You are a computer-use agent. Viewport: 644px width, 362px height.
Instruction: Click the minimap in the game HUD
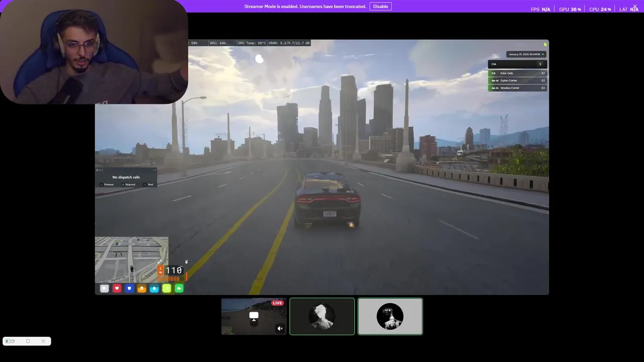click(131, 259)
